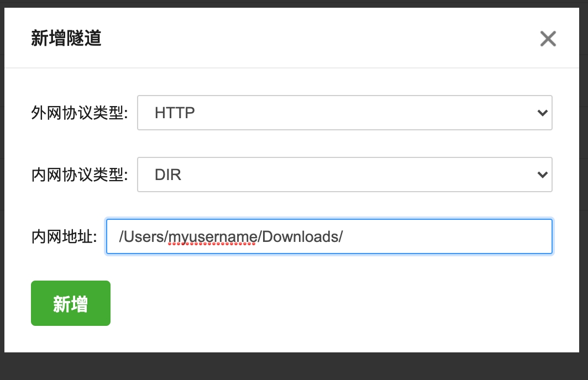Open the 内网协议类型 DIR dropdown
588x380 pixels.
[345, 175]
